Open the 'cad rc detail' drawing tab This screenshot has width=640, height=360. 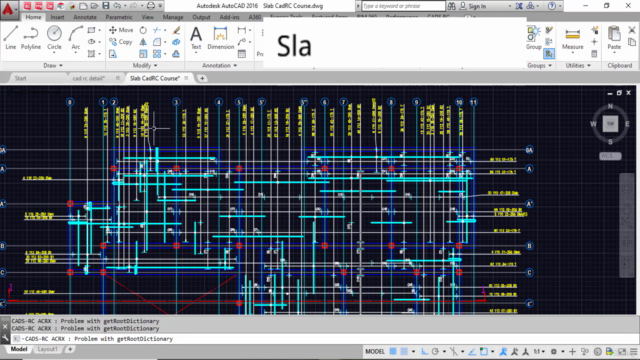coord(89,78)
